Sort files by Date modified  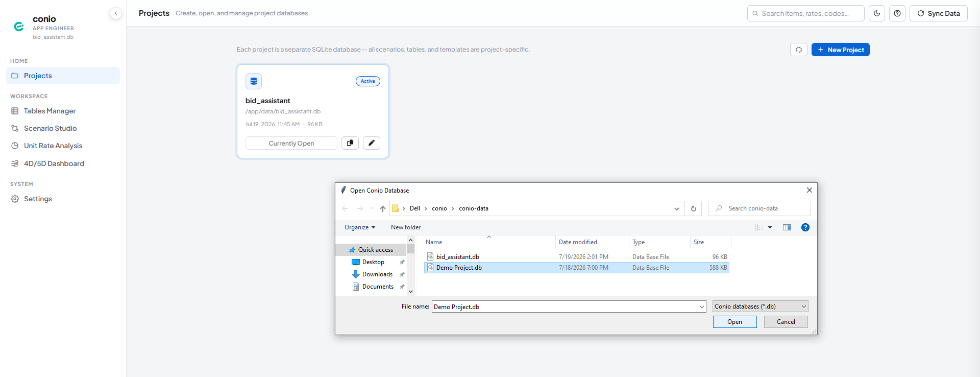tap(592, 242)
